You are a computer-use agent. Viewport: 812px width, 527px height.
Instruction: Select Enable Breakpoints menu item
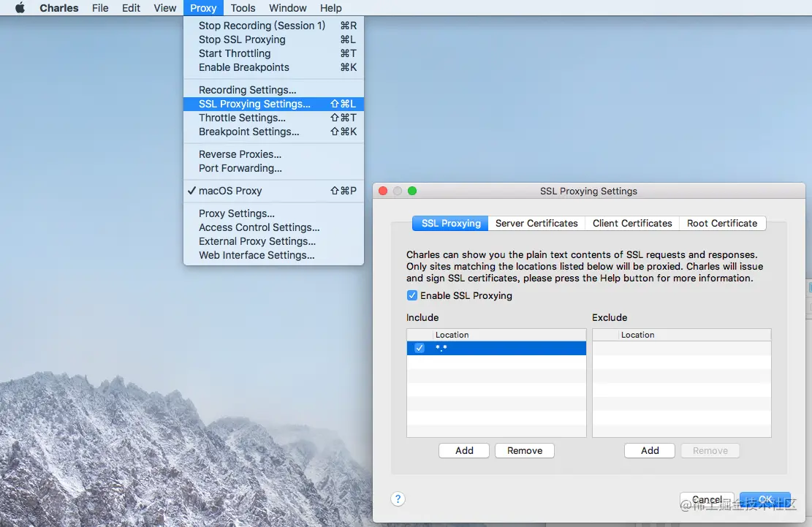273,68
